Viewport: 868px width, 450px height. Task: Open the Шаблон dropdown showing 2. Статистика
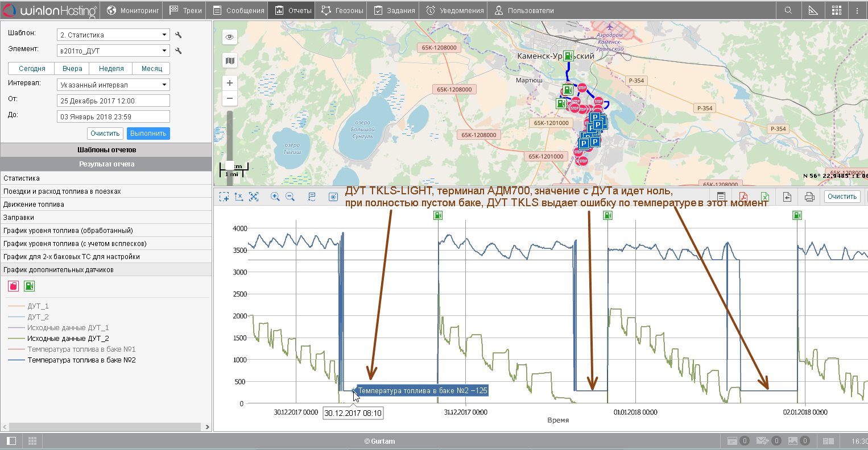click(x=114, y=35)
